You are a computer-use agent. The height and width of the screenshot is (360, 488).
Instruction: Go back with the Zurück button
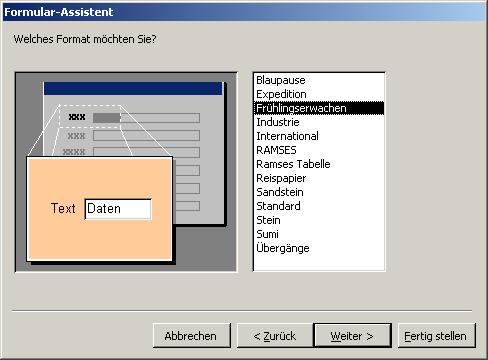pos(275,336)
